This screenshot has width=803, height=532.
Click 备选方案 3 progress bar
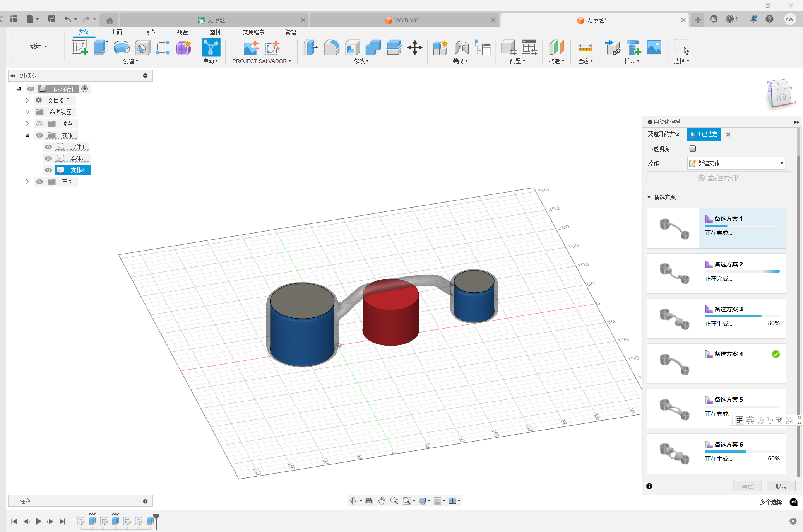pyautogui.click(x=742, y=316)
